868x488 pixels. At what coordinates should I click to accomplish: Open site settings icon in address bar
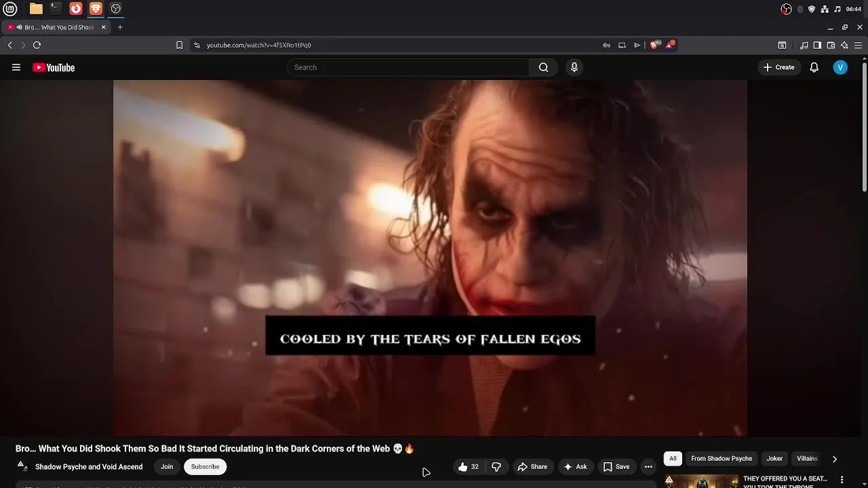pos(197,45)
